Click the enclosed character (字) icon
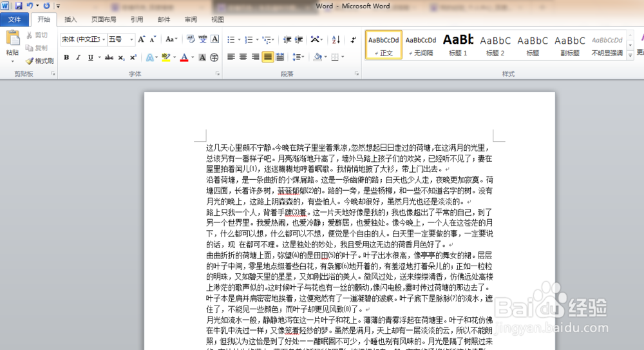 pyautogui.click(x=214, y=57)
